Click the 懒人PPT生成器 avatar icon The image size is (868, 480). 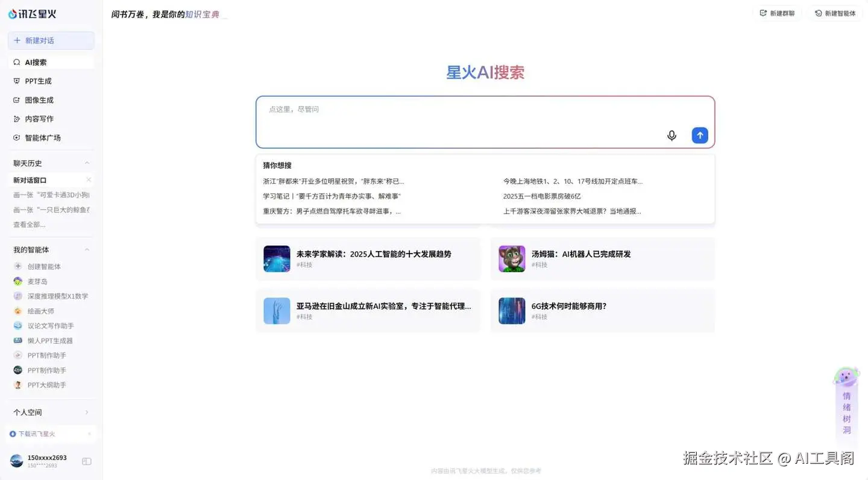18,340
